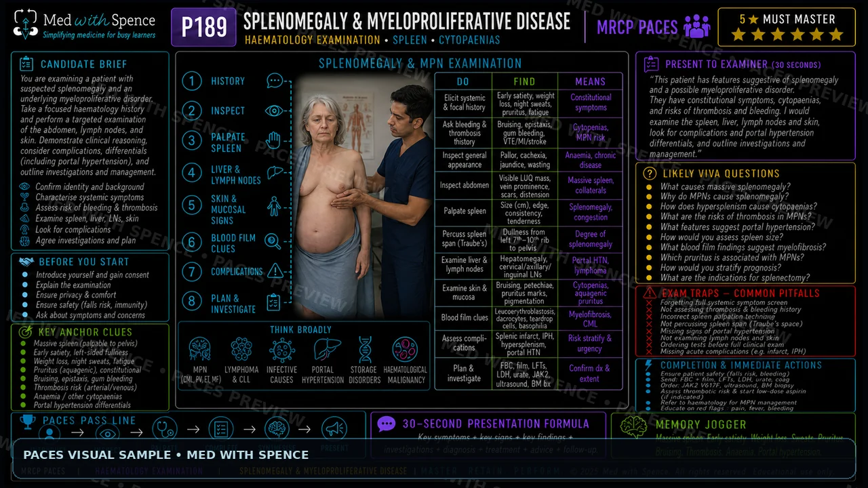868x488 pixels.
Task: Click 'Blood film clues' table cell
Action: (x=464, y=317)
